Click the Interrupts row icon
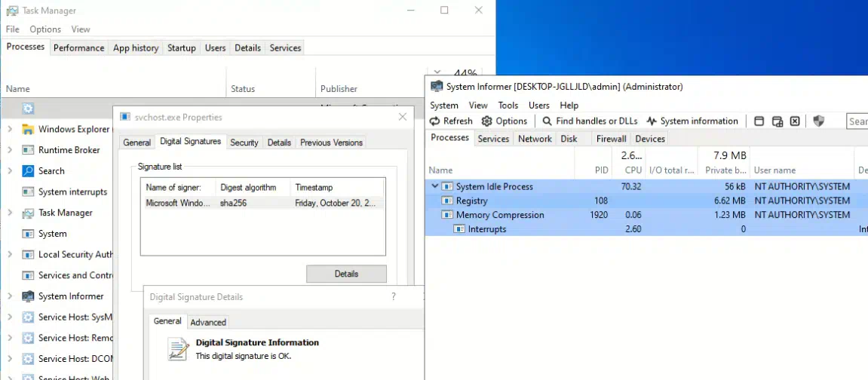 tap(459, 229)
